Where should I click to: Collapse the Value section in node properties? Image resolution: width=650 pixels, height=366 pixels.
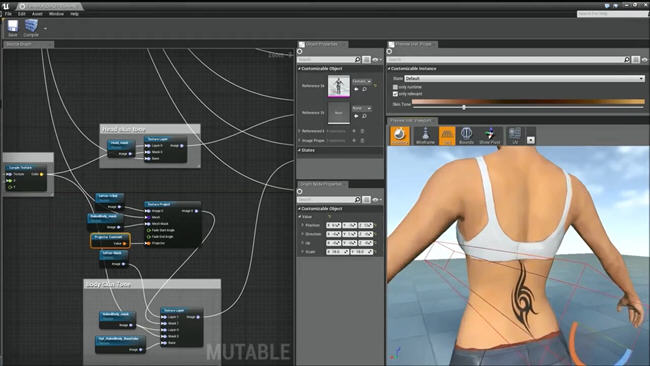click(x=300, y=217)
